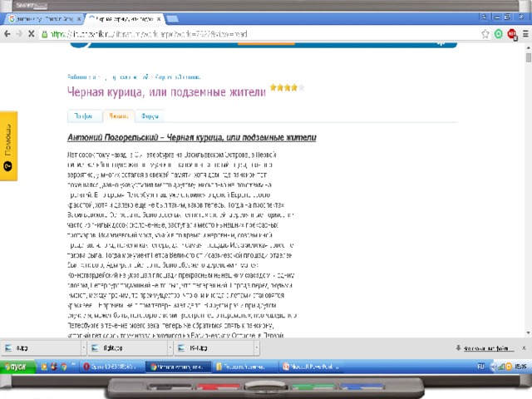Open the Форум tab
Screen dimensions: 532x399
click(x=150, y=116)
